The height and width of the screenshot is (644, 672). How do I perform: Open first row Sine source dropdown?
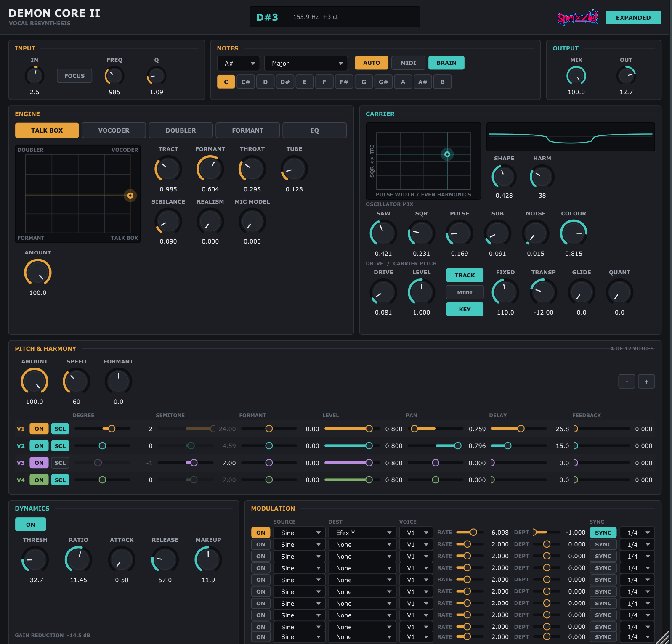pyautogui.click(x=300, y=533)
